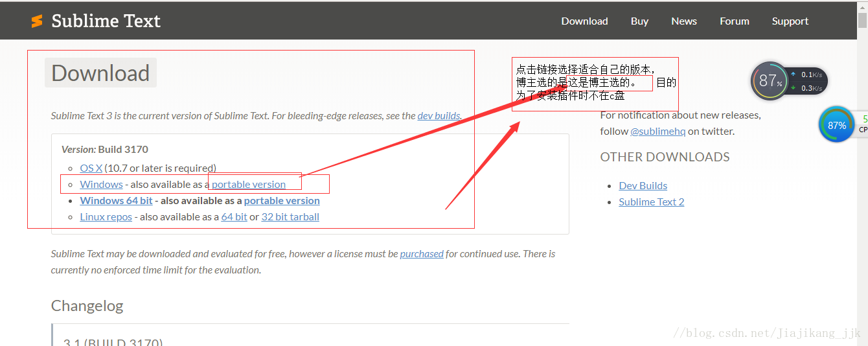
Task: Click the scrollbar up arrow
Action: pos(862,6)
